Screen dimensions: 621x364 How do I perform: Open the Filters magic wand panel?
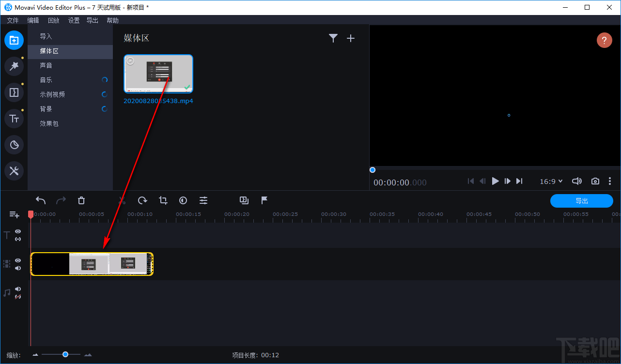[x=14, y=66]
